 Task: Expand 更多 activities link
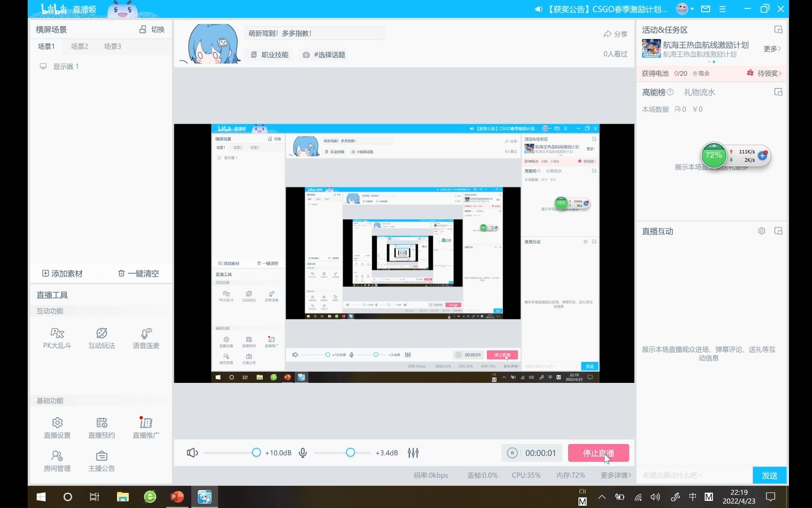click(772, 48)
